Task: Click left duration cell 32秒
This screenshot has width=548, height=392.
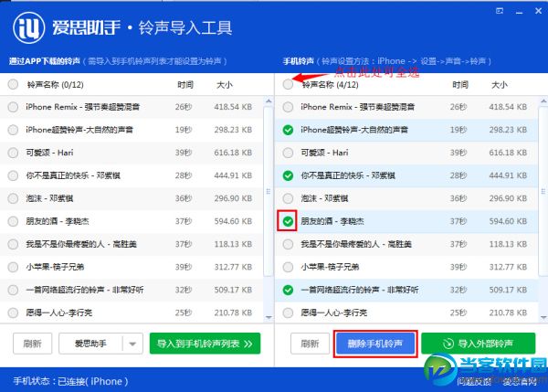Action: tap(184, 290)
